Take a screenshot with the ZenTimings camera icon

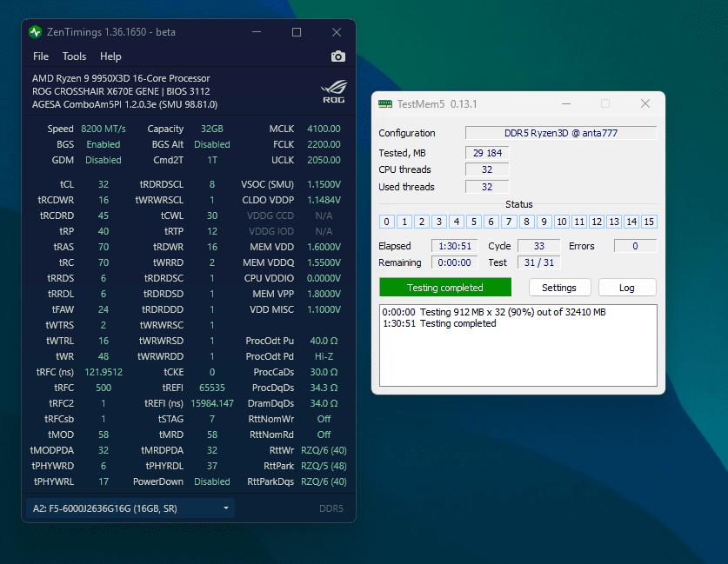click(338, 56)
